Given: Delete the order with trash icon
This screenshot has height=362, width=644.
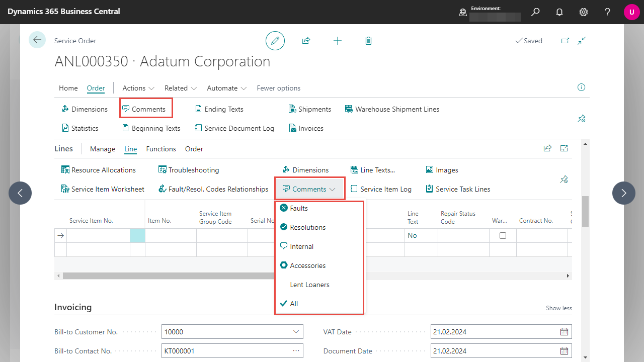Looking at the screenshot, I should click(368, 41).
